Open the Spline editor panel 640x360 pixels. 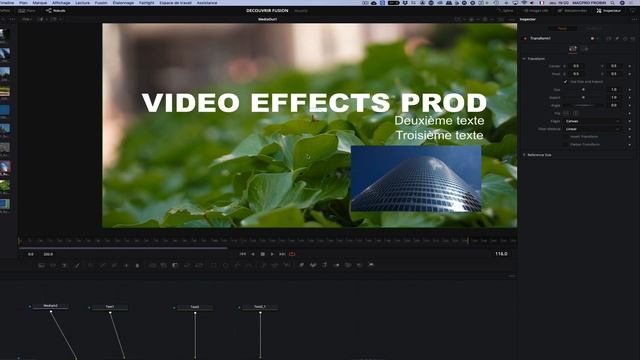click(505, 11)
